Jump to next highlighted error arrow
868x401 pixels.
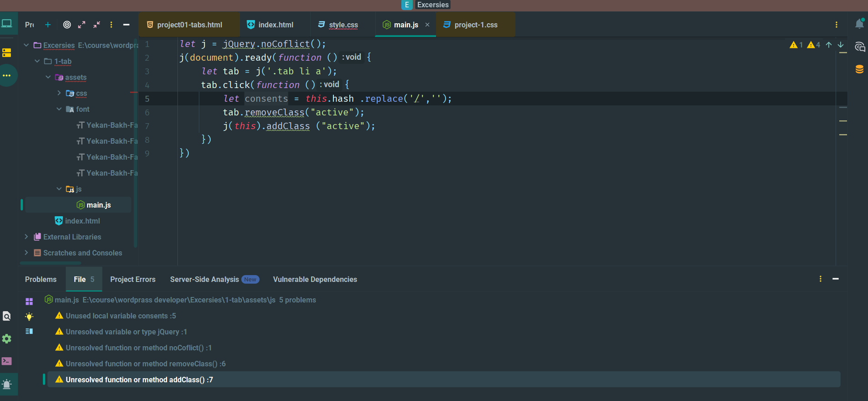click(841, 45)
